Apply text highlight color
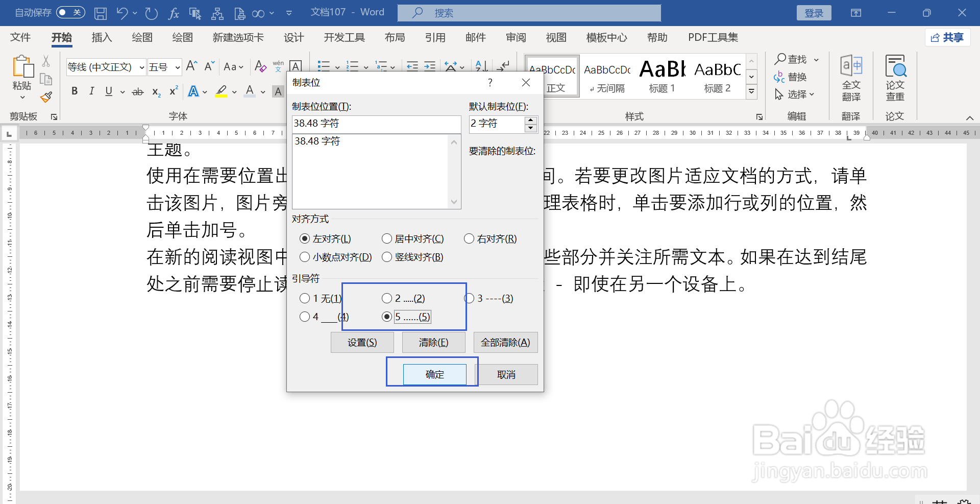 [220, 91]
